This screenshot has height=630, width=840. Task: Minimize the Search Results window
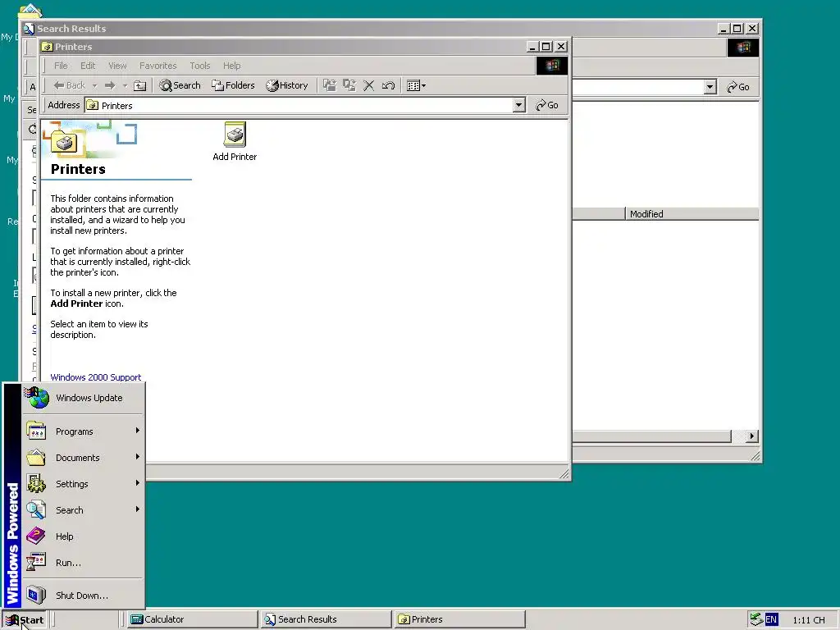point(724,29)
